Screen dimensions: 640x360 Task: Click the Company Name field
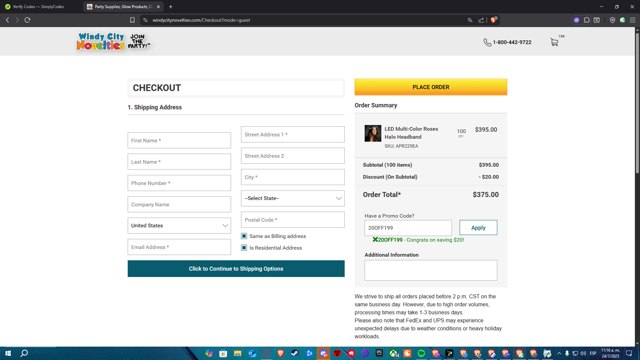tap(179, 204)
